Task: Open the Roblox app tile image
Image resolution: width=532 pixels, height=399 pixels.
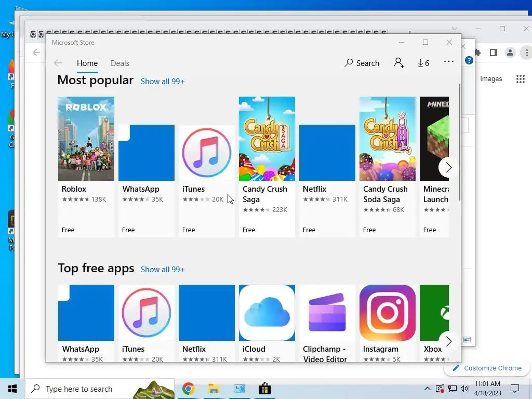Action: pyautogui.click(x=86, y=139)
